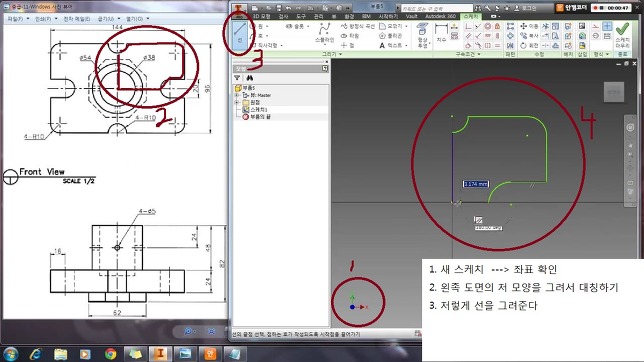This screenshot has width=644, height=362.
Task: Click the Undo arrow in quick access toolbar
Action: click(x=288, y=8)
